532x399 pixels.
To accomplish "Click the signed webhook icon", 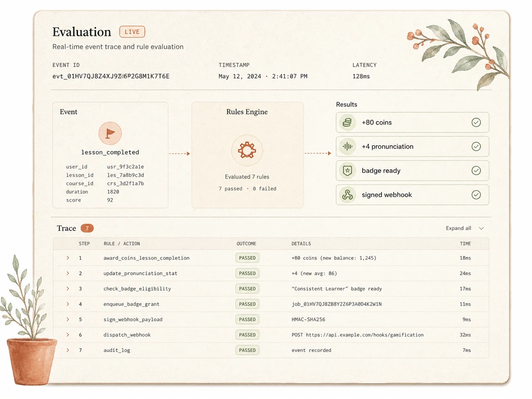I will point(348,195).
